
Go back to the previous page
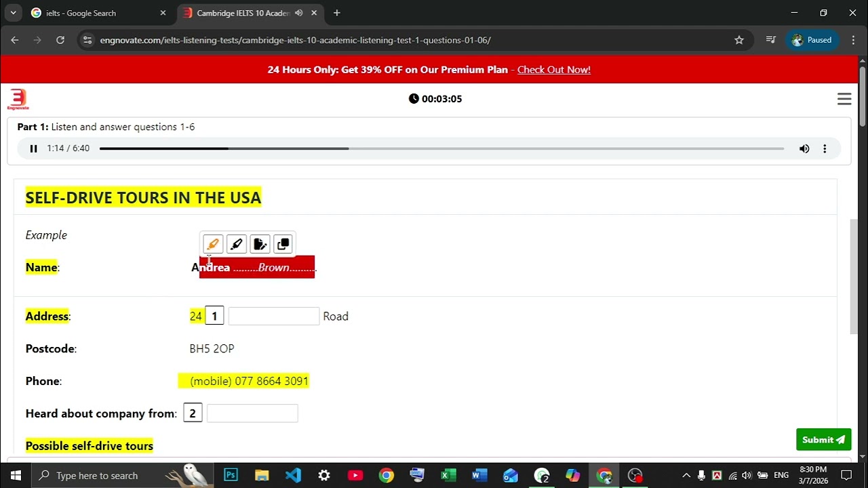point(15,40)
